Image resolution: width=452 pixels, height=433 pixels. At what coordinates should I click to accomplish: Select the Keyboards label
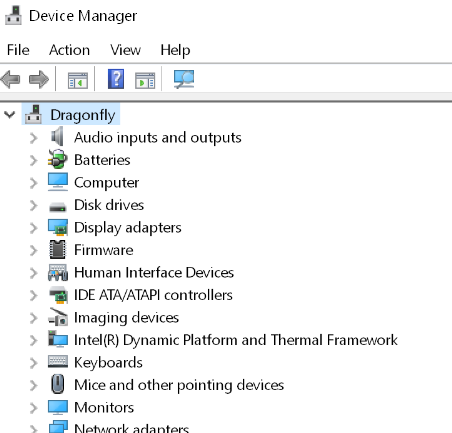tap(108, 363)
